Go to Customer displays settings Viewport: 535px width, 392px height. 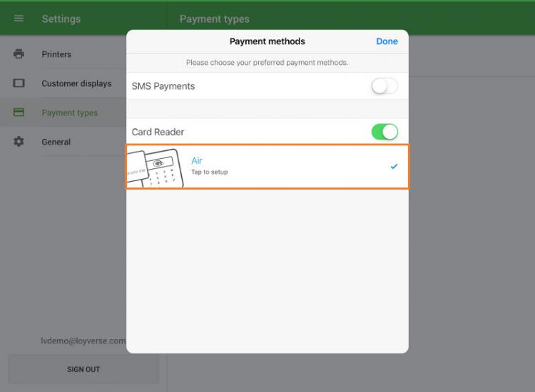click(x=76, y=83)
